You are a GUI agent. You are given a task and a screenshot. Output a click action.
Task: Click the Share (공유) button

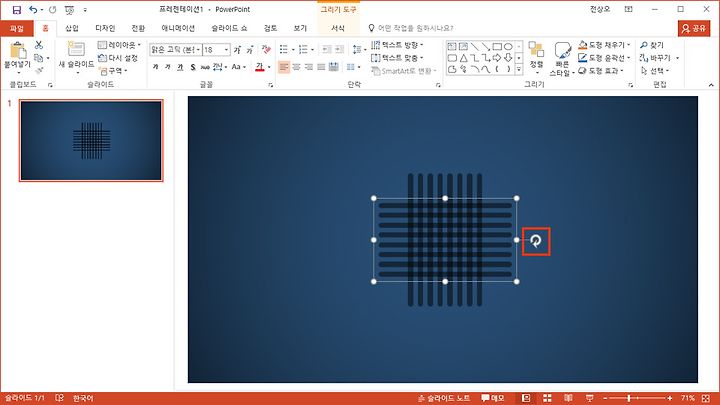click(694, 28)
